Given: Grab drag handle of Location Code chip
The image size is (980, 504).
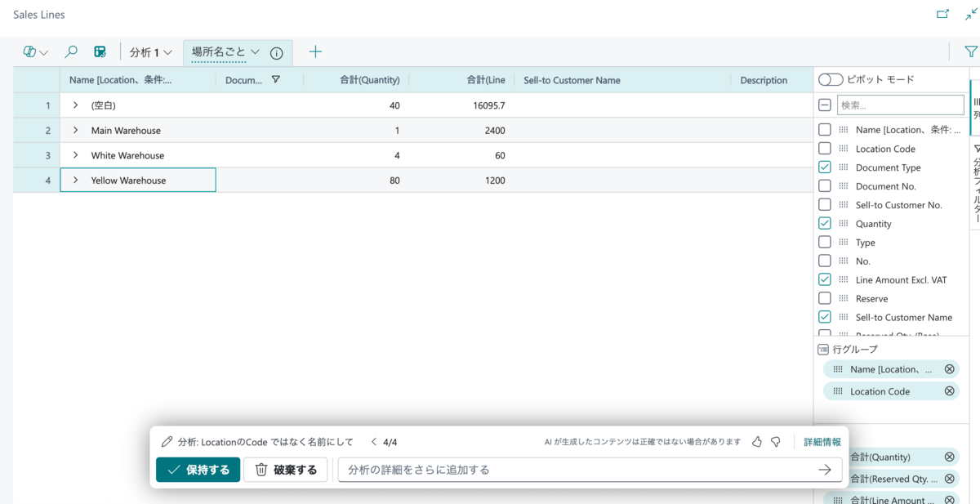Looking at the screenshot, I should coord(837,391).
